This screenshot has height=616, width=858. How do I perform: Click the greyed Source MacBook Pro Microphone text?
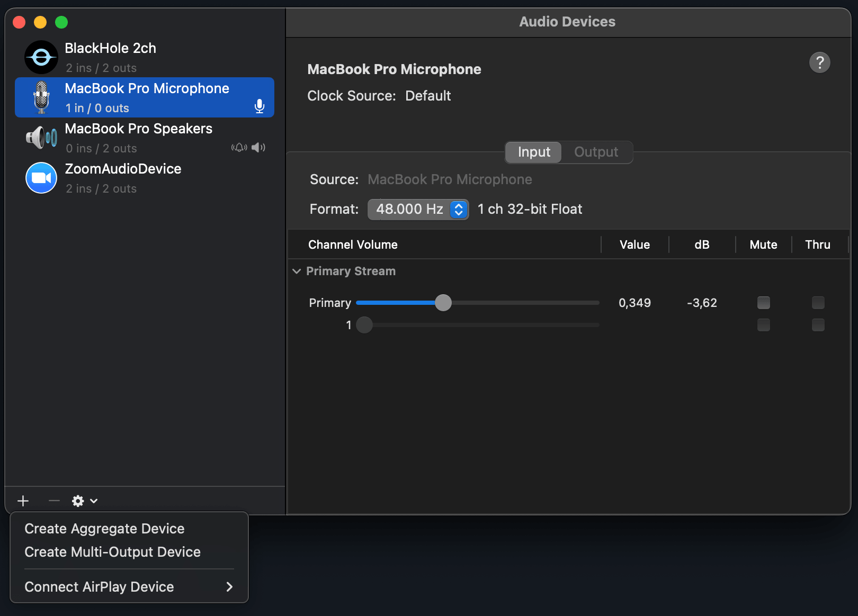450,179
